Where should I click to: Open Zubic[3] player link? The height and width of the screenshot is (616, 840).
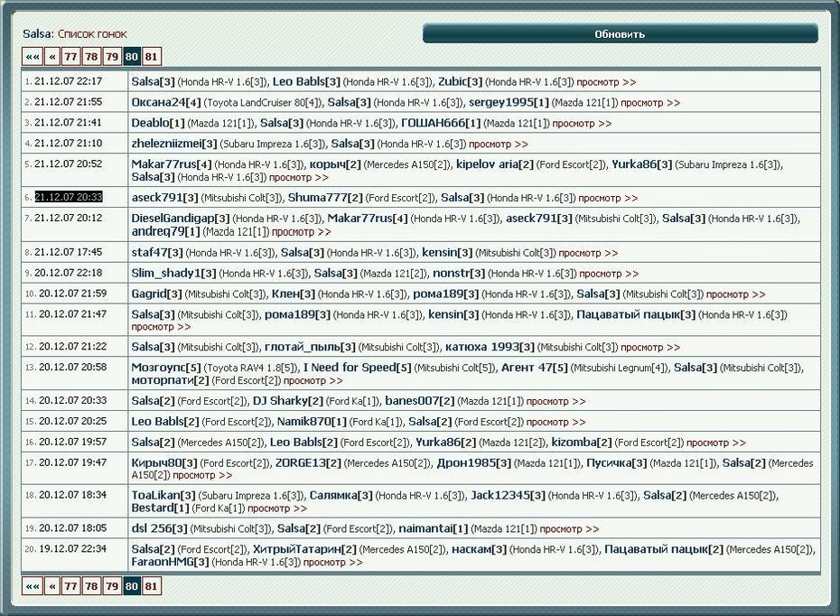click(x=460, y=82)
